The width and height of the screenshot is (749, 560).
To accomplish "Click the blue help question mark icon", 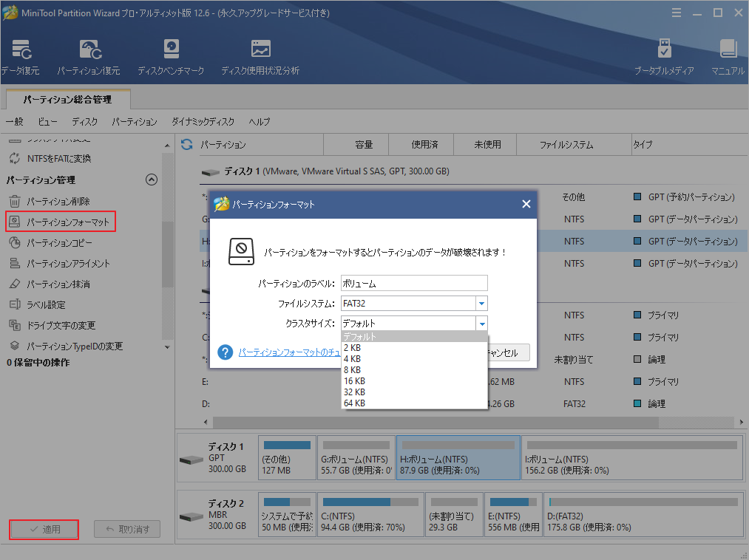I will [x=226, y=352].
